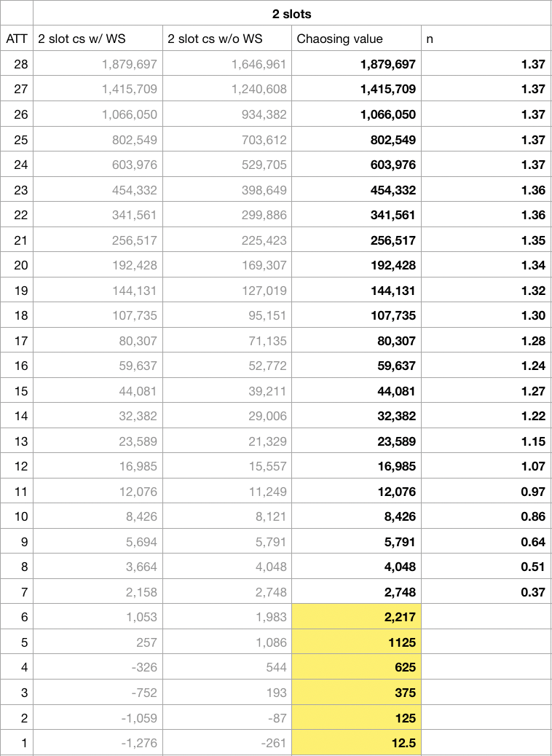Select the ATT cell numbered 28
The image size is (552, 756).
[x=17, y=64]
